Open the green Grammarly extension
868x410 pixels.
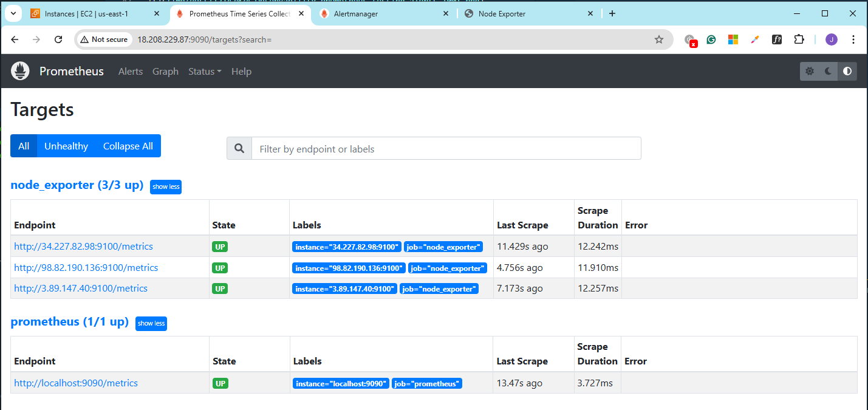[x=711, y=39]
